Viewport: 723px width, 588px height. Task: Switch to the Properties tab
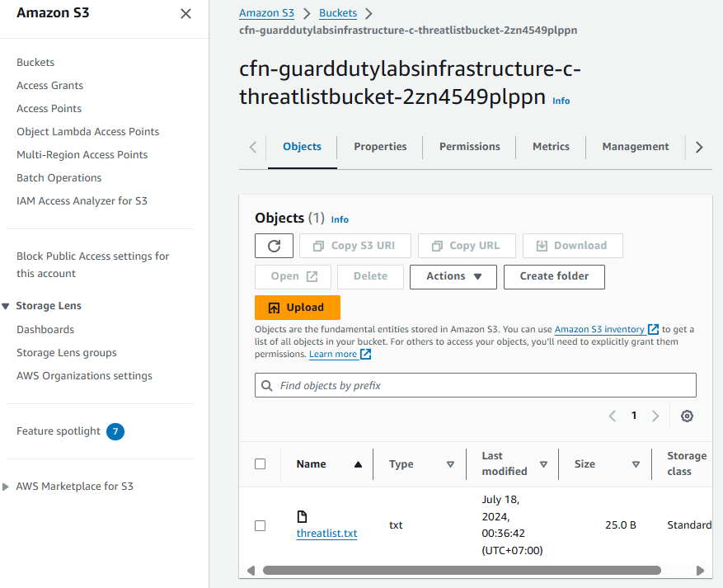[x=380, y=147]
